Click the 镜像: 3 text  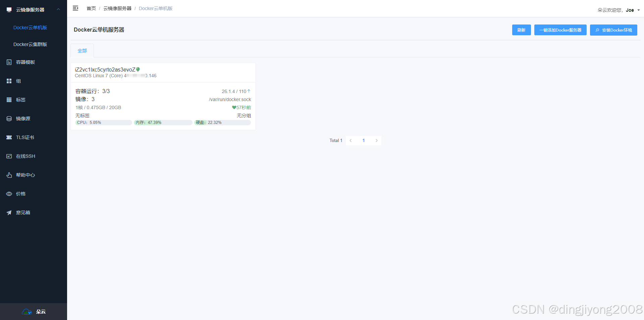[85, 99]
